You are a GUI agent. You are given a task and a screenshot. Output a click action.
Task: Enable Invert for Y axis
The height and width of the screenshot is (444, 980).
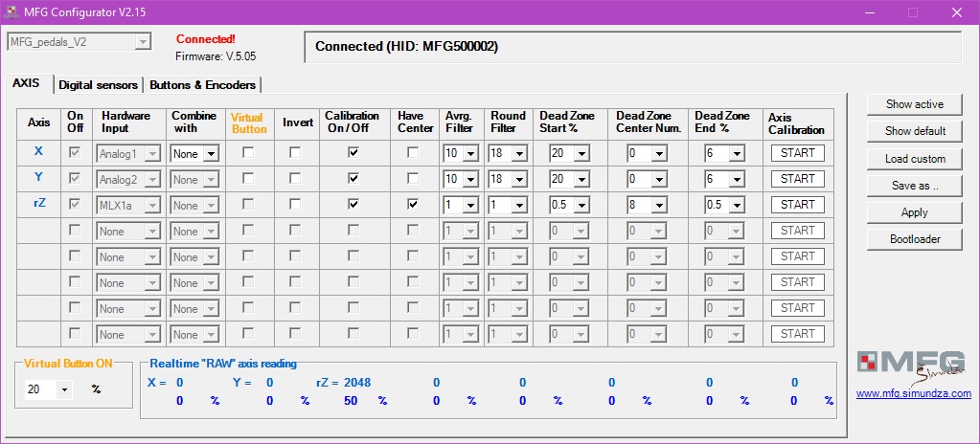point(295,179)
